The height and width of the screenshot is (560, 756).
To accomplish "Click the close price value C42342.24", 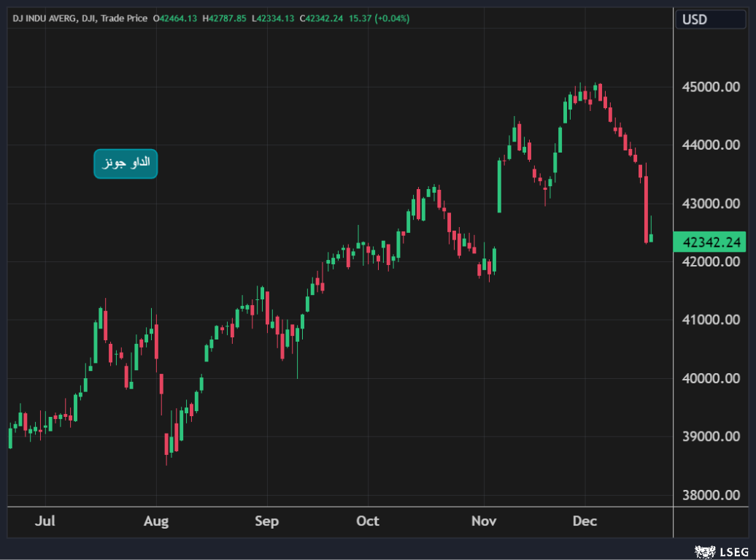I will click(322, 18).
